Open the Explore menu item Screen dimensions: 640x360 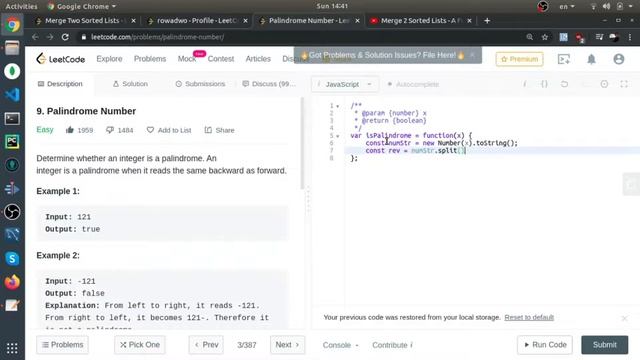pyautogui.click(x=109, y=59)
